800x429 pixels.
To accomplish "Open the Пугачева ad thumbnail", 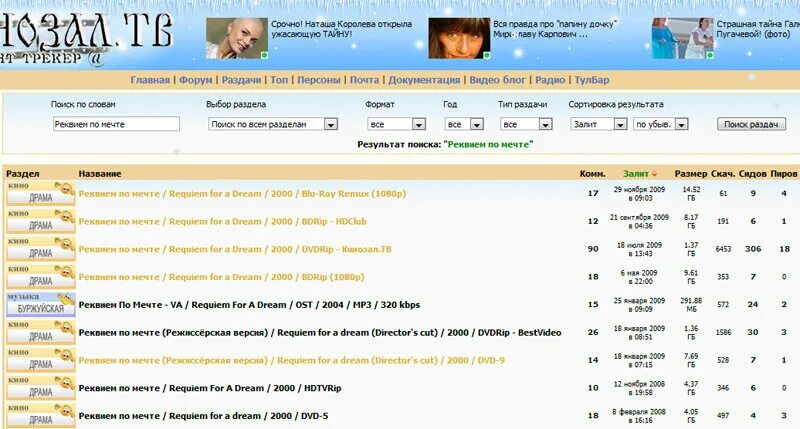I will [683, 38].
